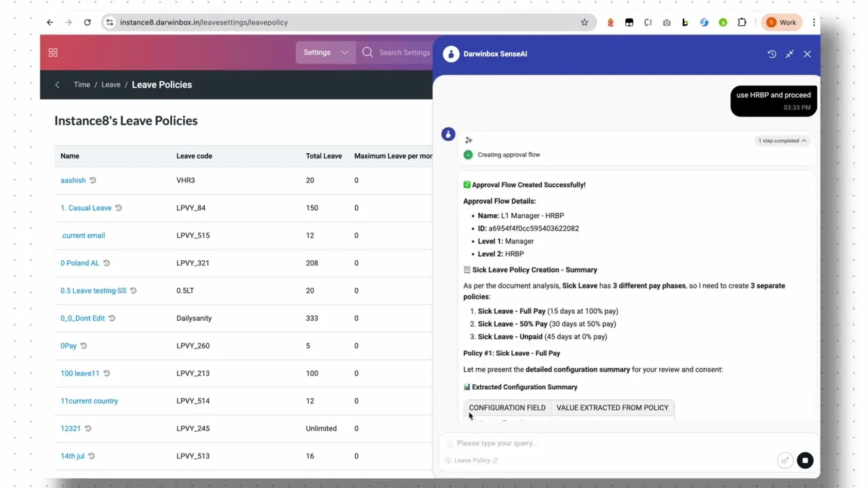Click the AI sparkle send button

(785, 460)
